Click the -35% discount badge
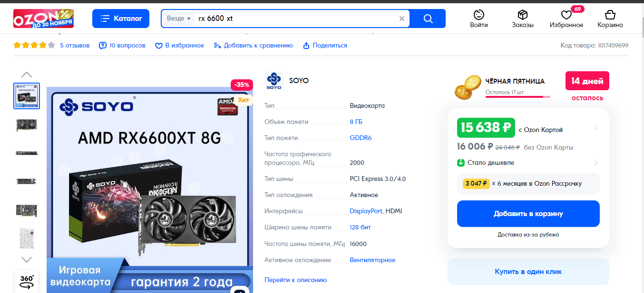This screenshot has height=293, width=644. 242,85
